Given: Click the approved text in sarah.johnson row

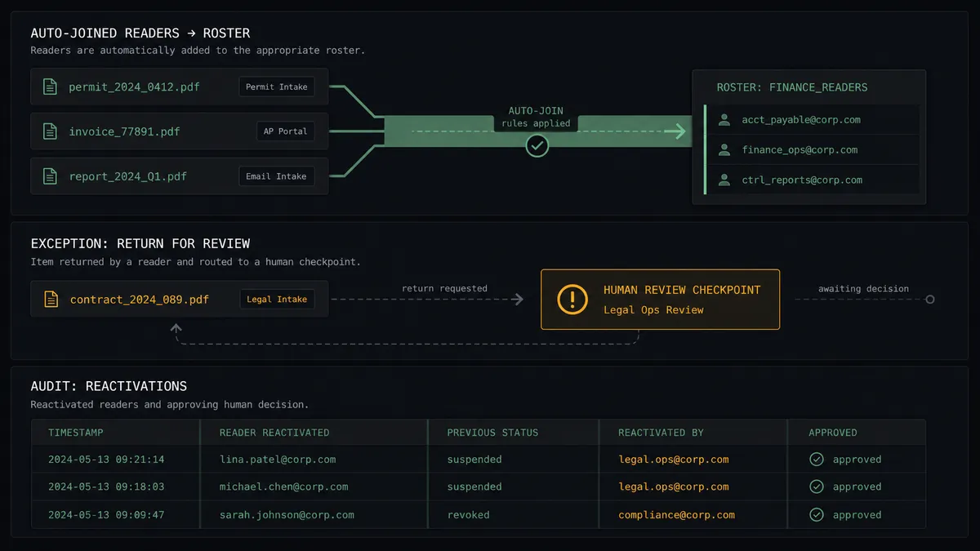Looking at the screenshot, I should click(x=857, y=515).
